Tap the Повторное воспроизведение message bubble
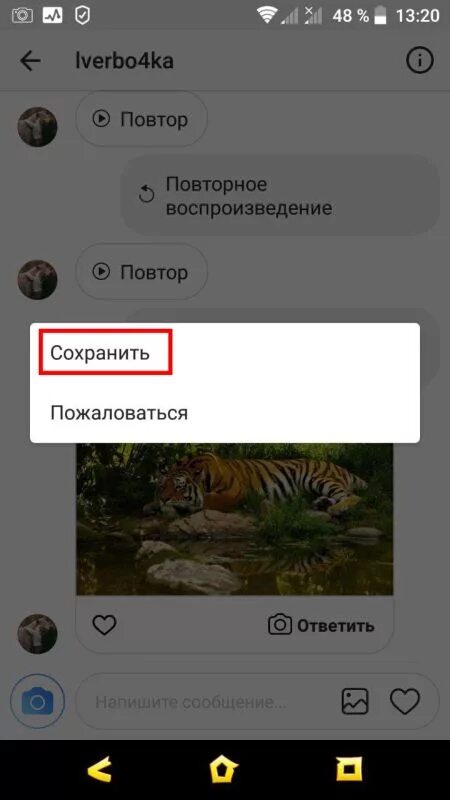The width and height of the screenshot is (450, 800). 280,195
